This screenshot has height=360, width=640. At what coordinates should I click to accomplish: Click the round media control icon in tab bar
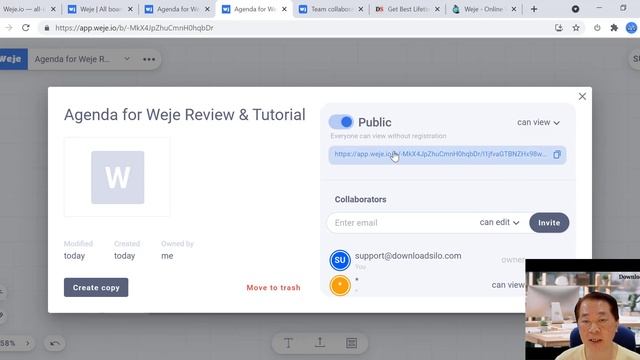pos(575,9)
